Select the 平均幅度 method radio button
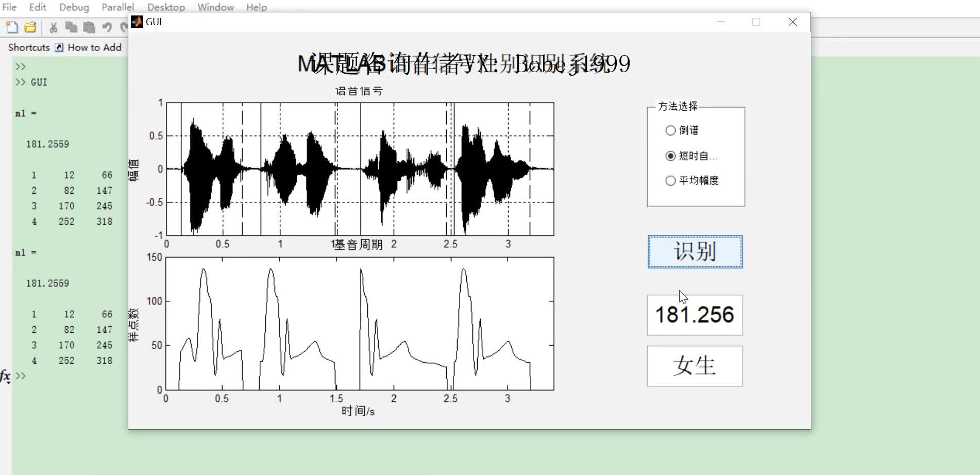This screenshot has height=475, width=980. click(670, 180)
